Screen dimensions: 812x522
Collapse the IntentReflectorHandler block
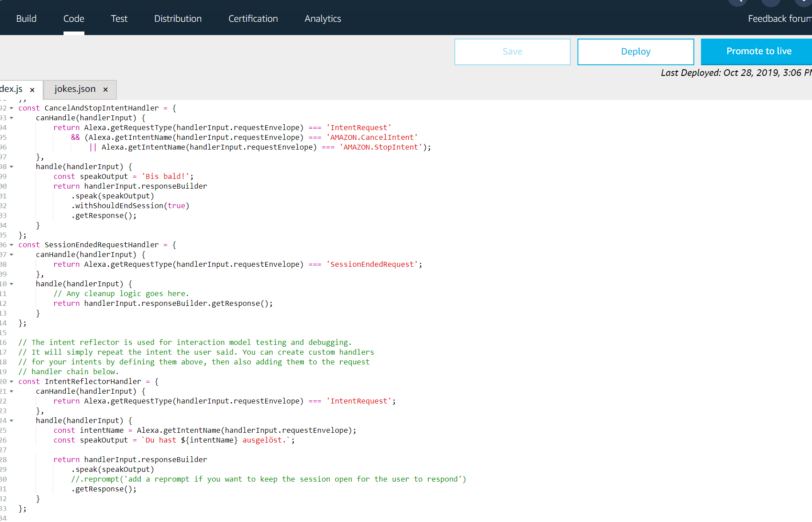tap(12, 382)
